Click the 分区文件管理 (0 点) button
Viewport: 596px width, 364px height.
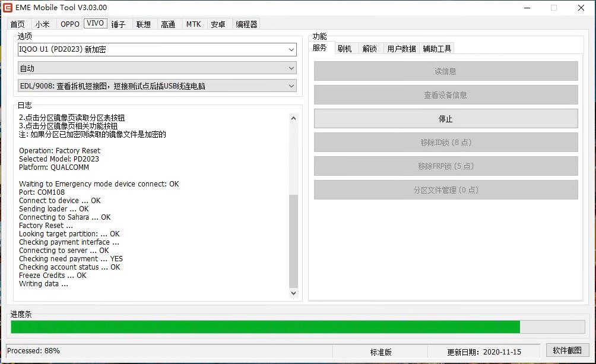pos(446,190)
